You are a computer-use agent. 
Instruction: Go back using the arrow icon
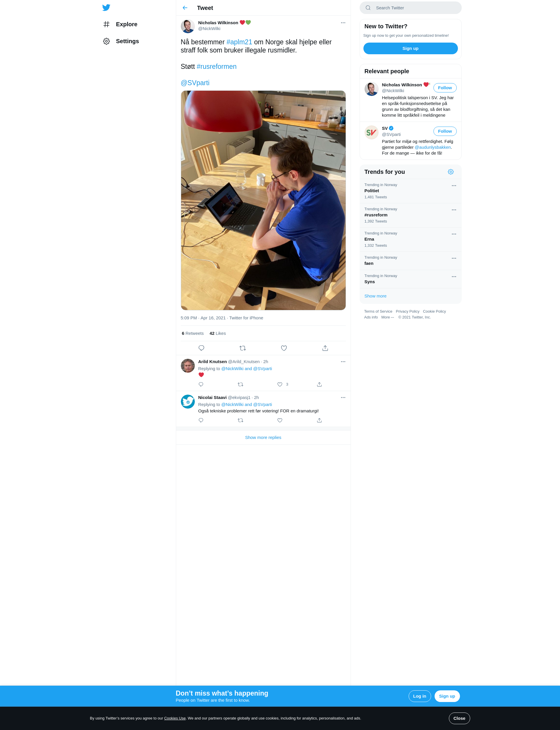click(185, 8)
